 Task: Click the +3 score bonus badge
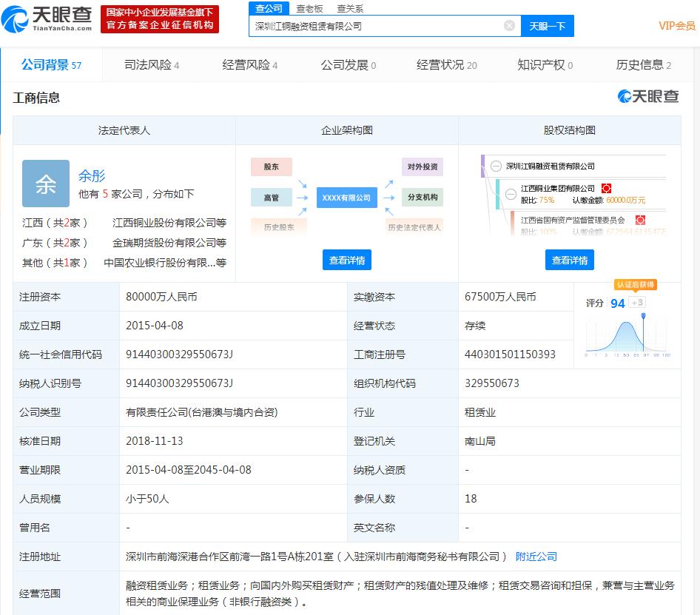point(637,303)
